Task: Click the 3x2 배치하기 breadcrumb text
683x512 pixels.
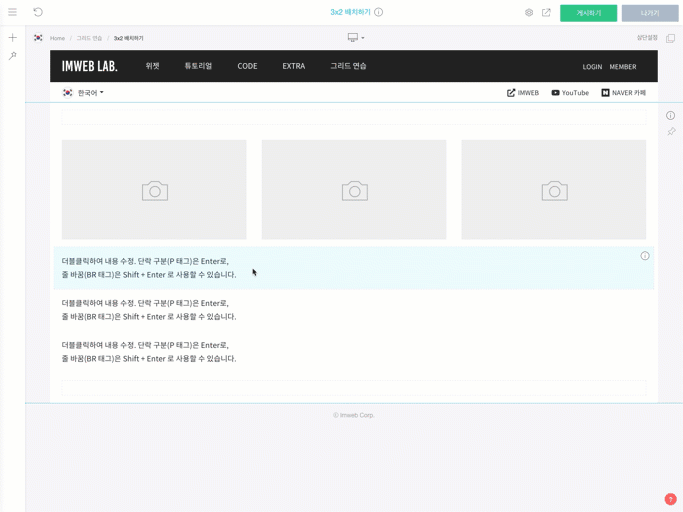Action: [128, 38]
